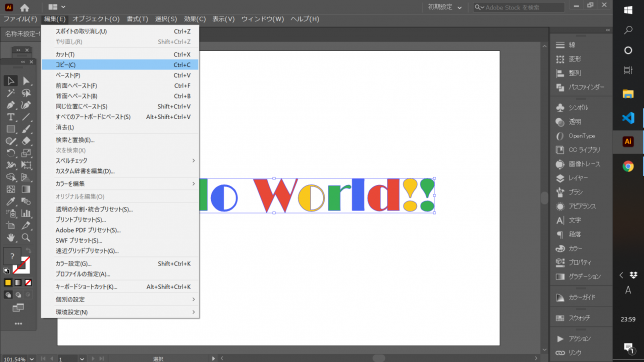
Task: Select the Pen tool
Action: tap(11, 105)
